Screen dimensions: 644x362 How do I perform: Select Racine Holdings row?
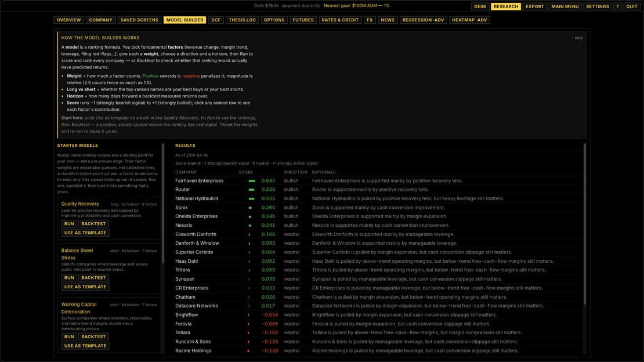pos(379,350)
